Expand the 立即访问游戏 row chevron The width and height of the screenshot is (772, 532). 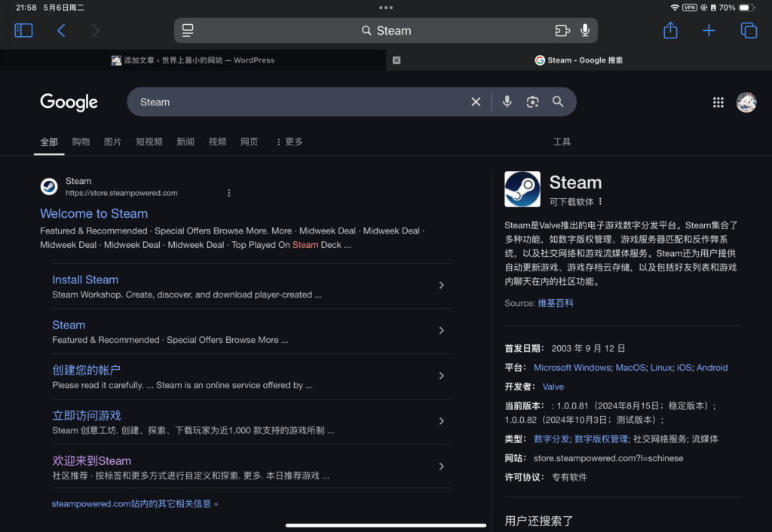(441, 420)
